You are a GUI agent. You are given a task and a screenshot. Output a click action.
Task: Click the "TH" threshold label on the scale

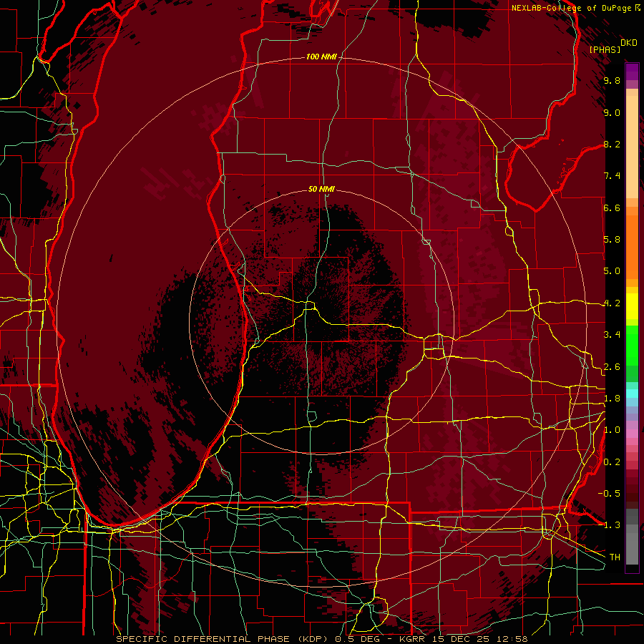615,557
